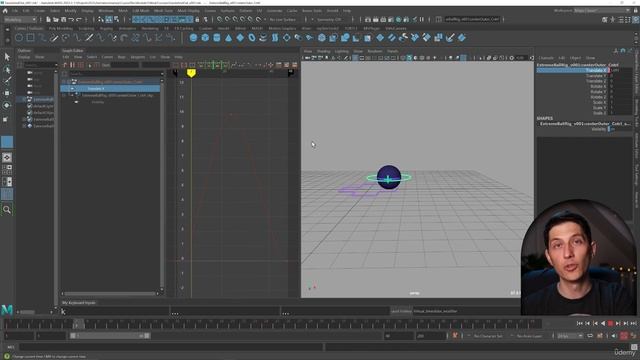Viewport: 640px width, 360px height.
Task: Create a NURBS cube from the shelf
Action: point(205,38)
